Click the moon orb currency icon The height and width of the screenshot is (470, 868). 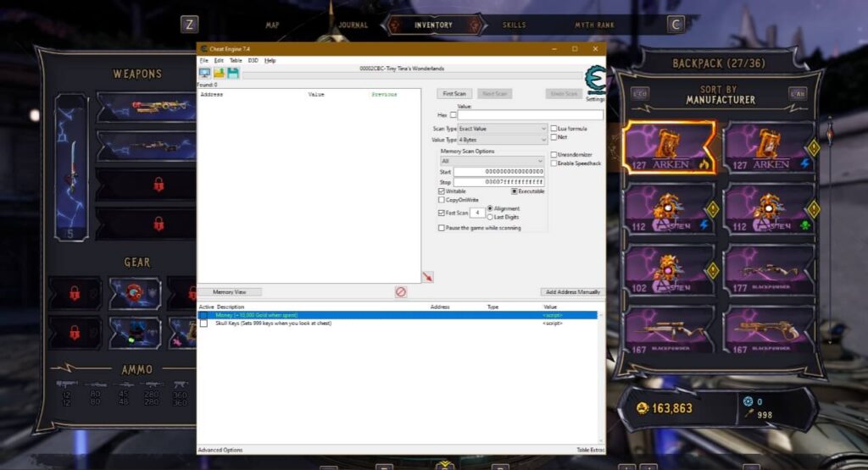click(748, 401)
